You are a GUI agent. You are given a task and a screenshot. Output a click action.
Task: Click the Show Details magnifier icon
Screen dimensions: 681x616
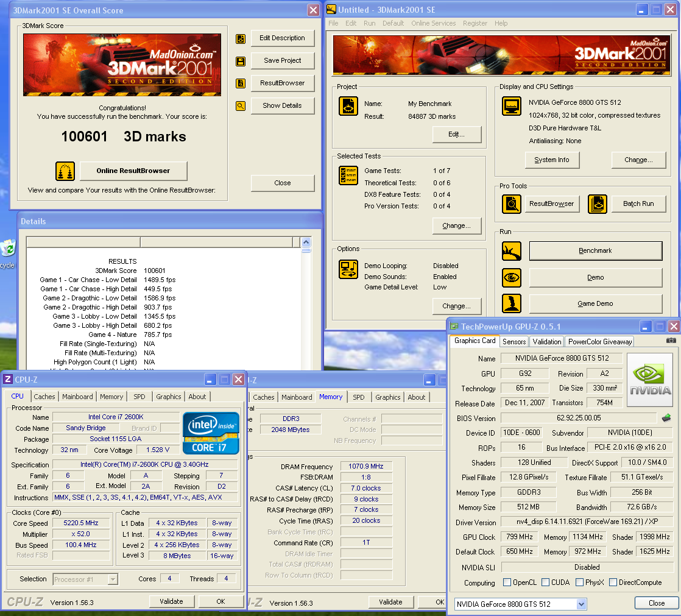pos(240,105)
